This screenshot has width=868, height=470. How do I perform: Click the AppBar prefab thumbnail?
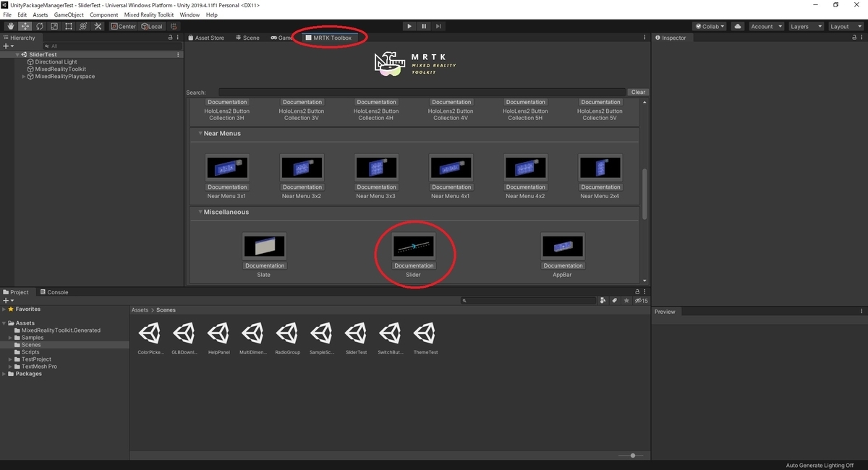(x=562, y=247)
